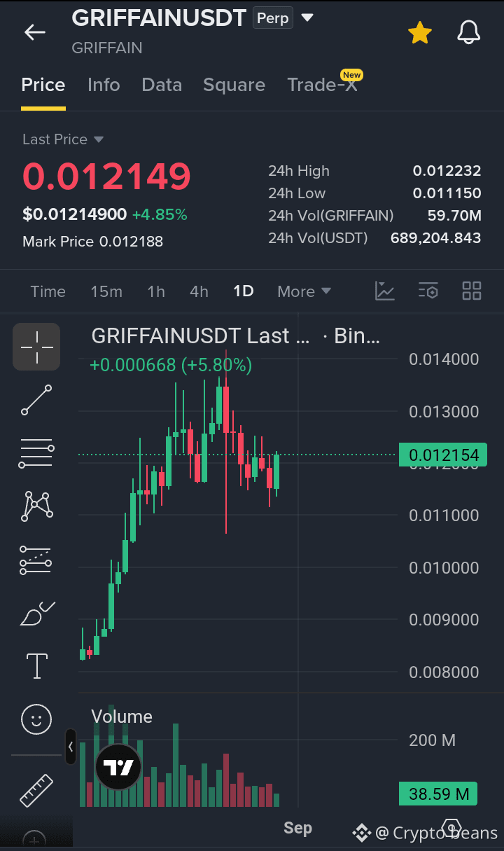Click the 24h High value 0.012232
Image resolution: width=504 pixels, height=851 pixels.
click(x=447, y=171)
